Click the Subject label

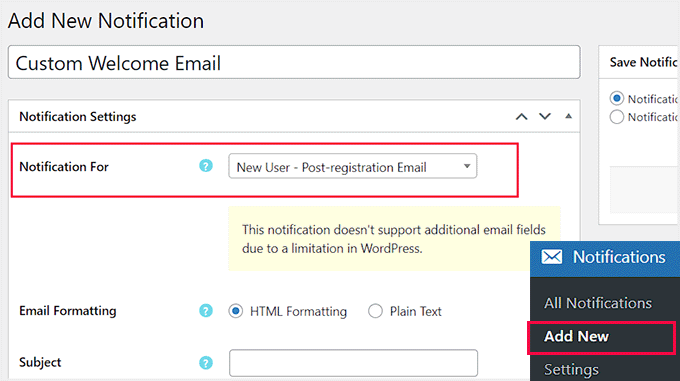tap(40, 362)
